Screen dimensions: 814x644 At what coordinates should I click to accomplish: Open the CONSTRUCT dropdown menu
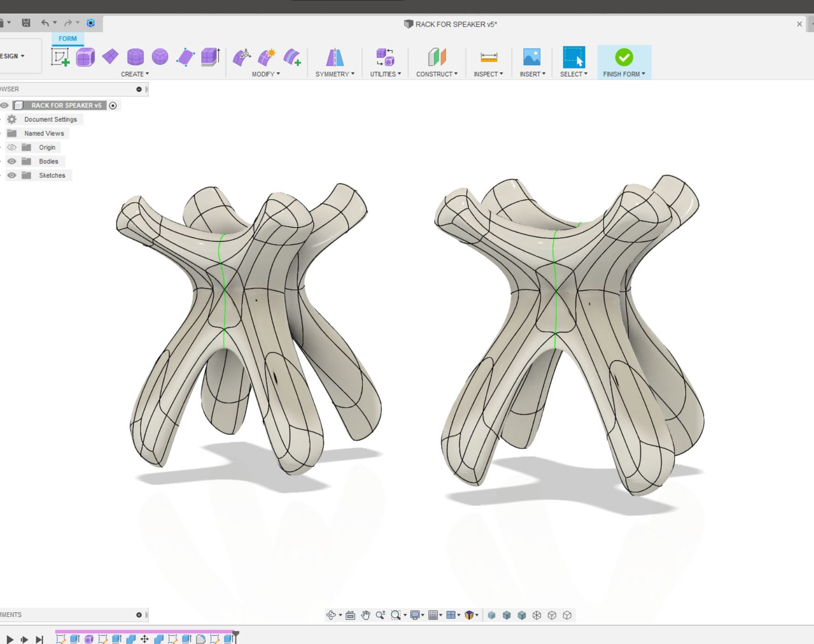pos(437,74)
